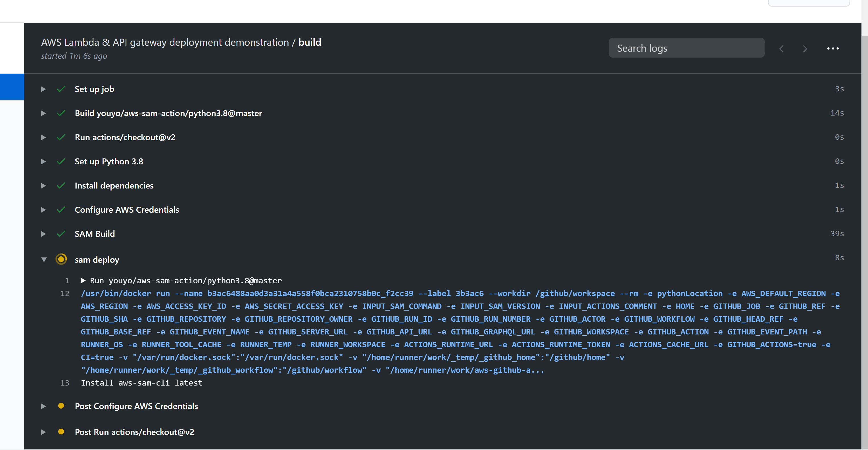This screenshot has height=450, width=868.
Task: Open the Set up Python 3.8 step
Action: click(43, 161)
